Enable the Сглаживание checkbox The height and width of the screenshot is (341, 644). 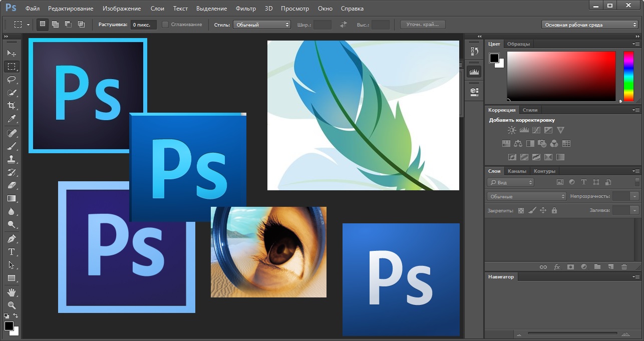point(165,24)
